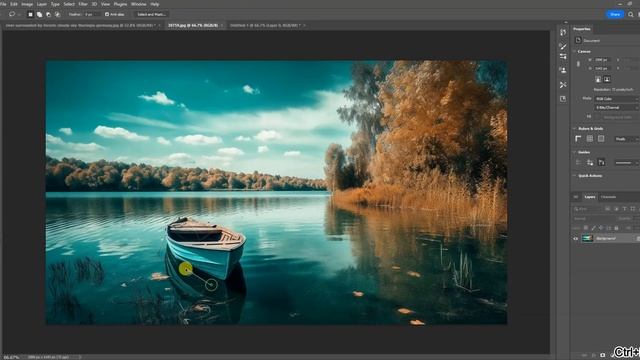This screenshot has height=360, width=640.
Task: Open the tool preset picker arrow beside Lasso
Action: [19, 15]
